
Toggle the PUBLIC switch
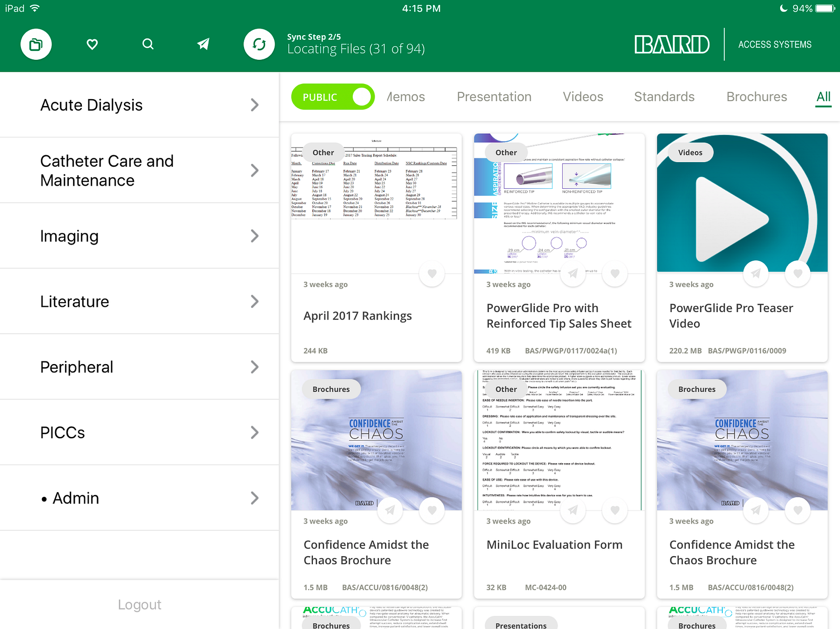[x=333, y=97]
